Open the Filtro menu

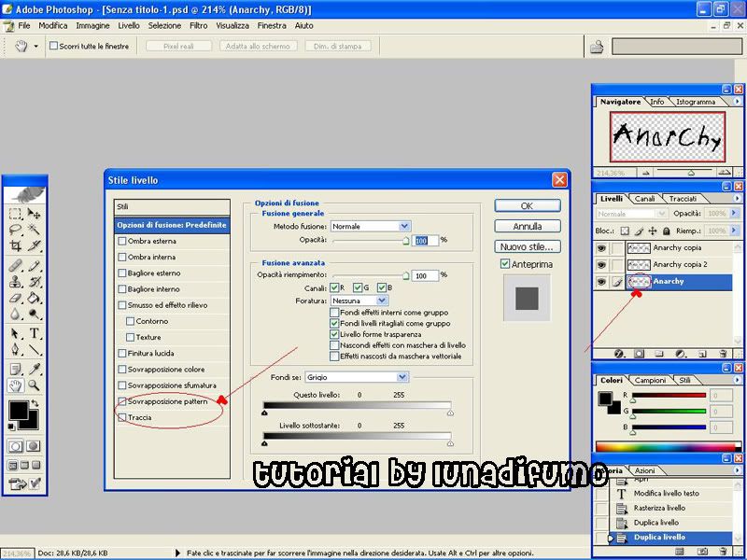198,26
